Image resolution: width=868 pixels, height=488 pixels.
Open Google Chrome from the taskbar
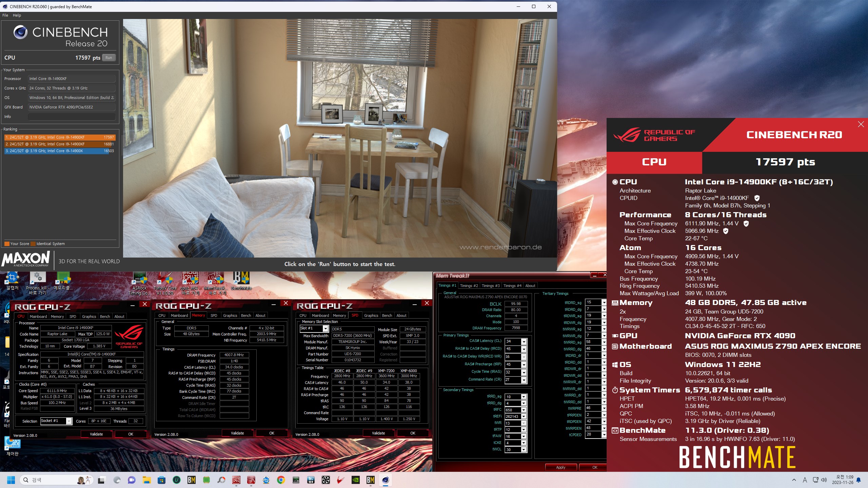point(281,480)
